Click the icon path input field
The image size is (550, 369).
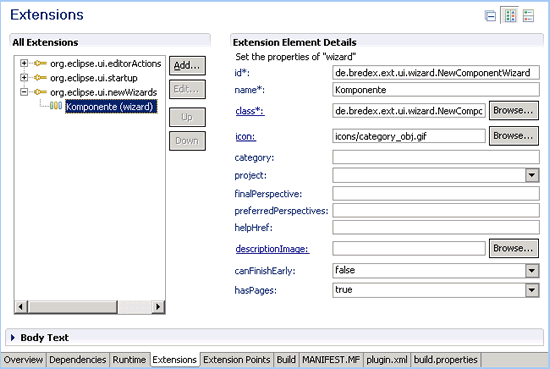coord(409,136)
